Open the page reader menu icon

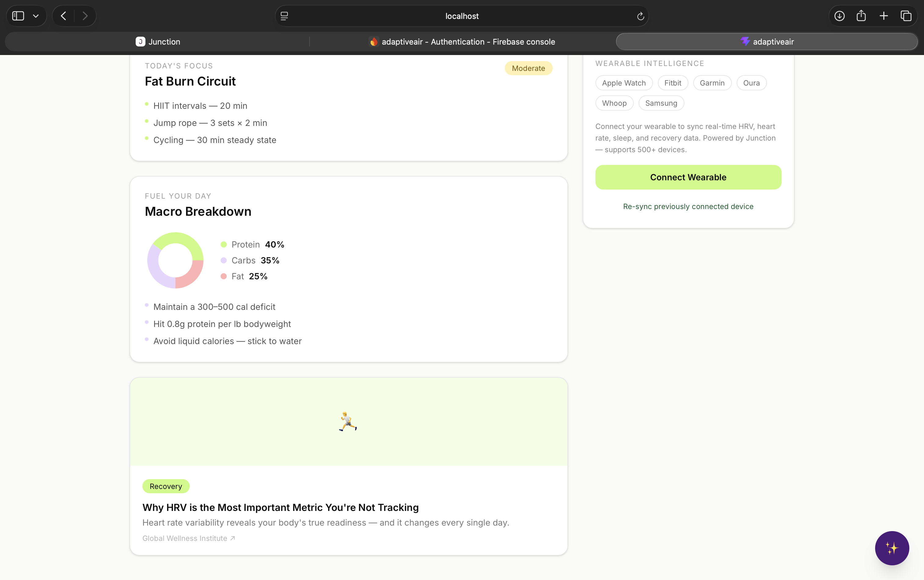tap(284, 16)
